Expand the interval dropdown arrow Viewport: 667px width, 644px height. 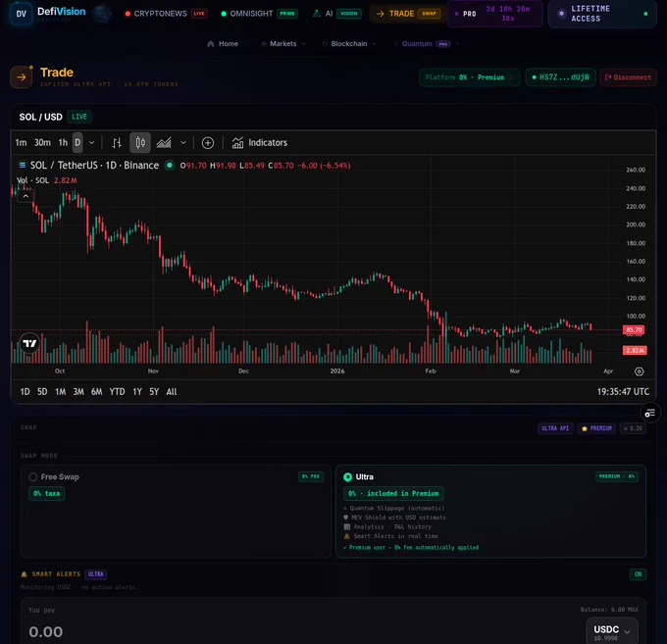coord(91,143)
